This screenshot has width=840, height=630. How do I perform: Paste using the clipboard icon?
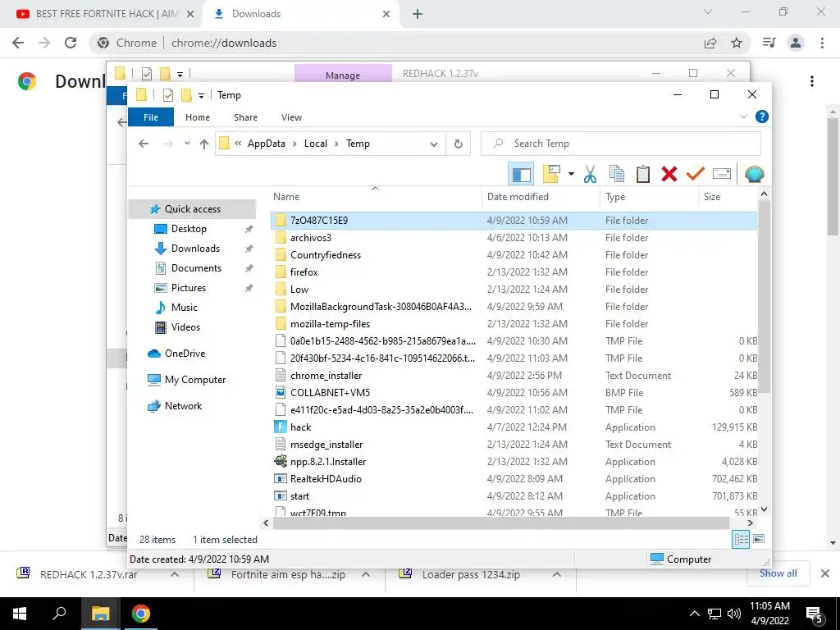pos(643,174)
